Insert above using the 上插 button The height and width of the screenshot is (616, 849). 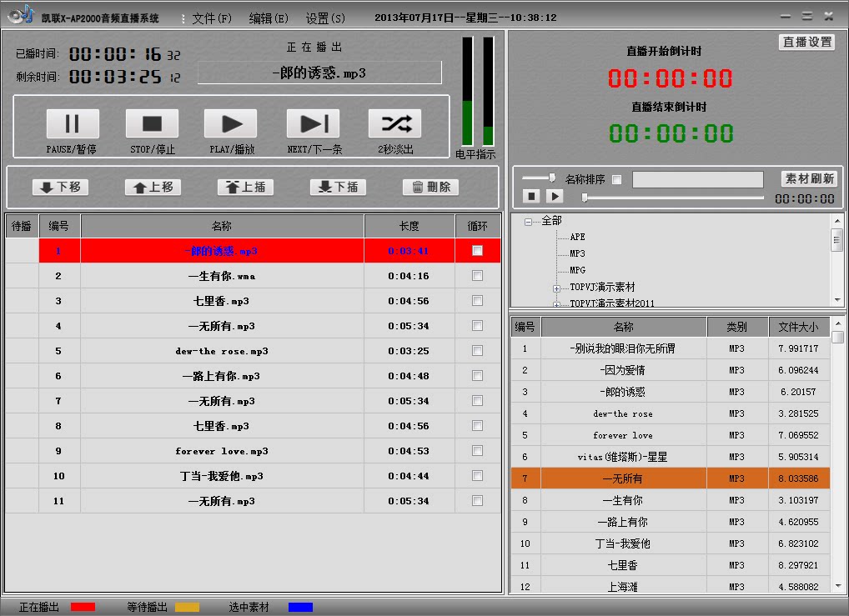[x=245, y=187]
